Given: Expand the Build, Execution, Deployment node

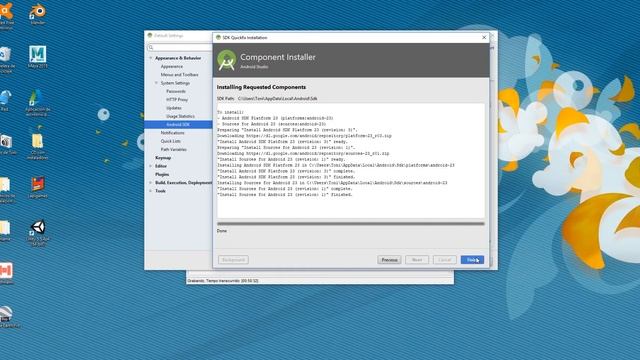Looking at the screenshot, I should (x=151, y=183).
